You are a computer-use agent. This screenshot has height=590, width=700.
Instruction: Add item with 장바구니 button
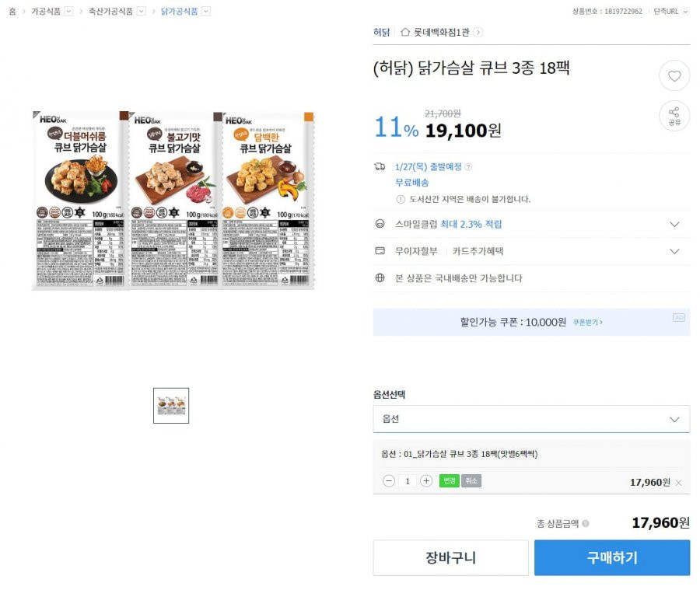[x=451, y=557]
